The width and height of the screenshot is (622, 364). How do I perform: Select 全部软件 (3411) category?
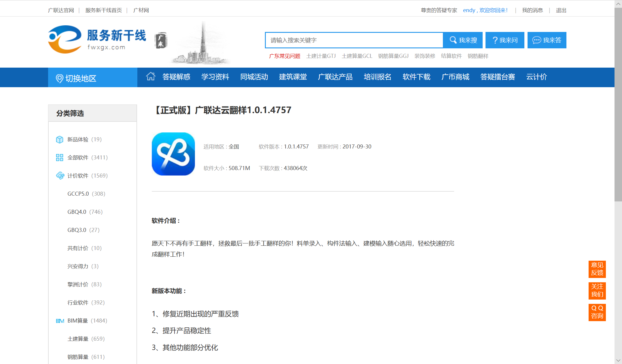(88, 158)
